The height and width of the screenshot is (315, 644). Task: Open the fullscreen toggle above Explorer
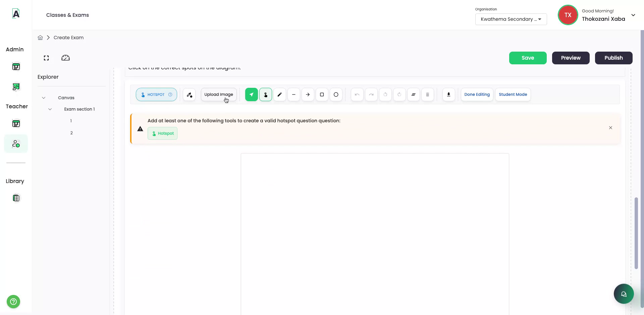(46, 58)
